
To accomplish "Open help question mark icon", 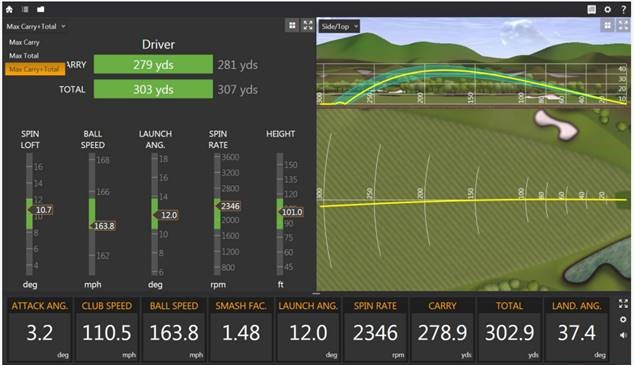I will click(623, 10).
